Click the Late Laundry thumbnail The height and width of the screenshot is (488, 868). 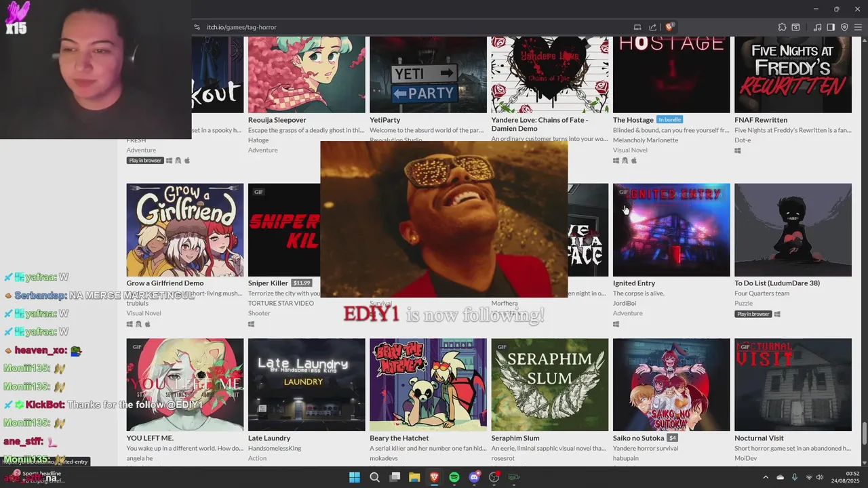click(307, 385)
